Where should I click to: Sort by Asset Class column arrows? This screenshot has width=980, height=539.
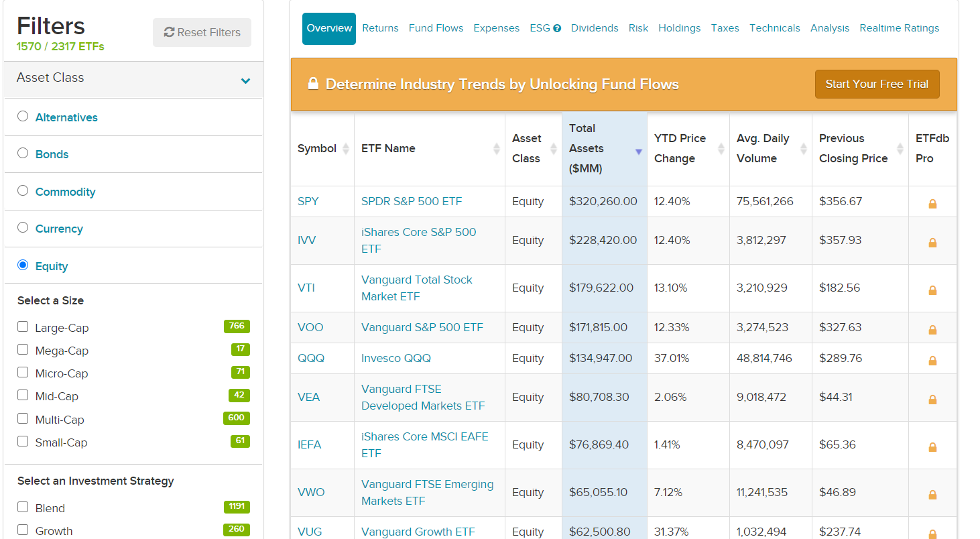click(554, 149)
